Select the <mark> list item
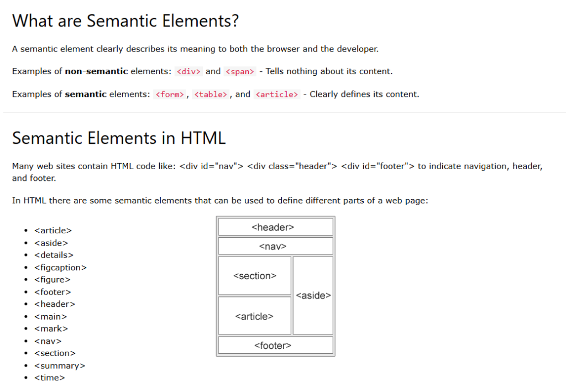This screenshot has height=392, width=566. click(51, 328)
